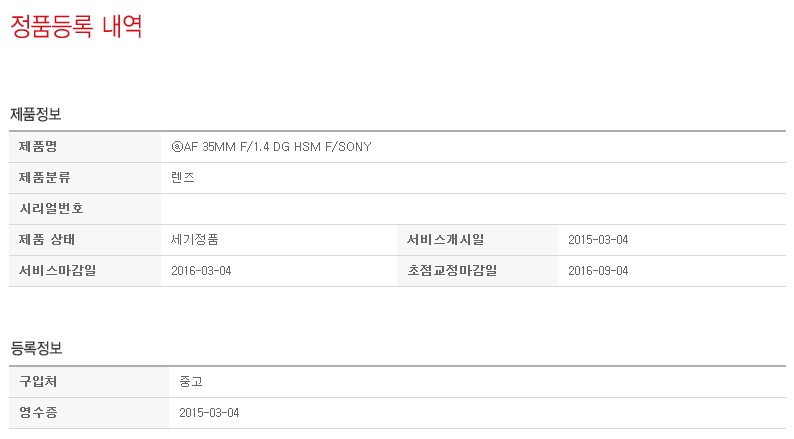Click the receipt date next to 영수증
This screenshot has height=439, width=794.
coord(209,412)
